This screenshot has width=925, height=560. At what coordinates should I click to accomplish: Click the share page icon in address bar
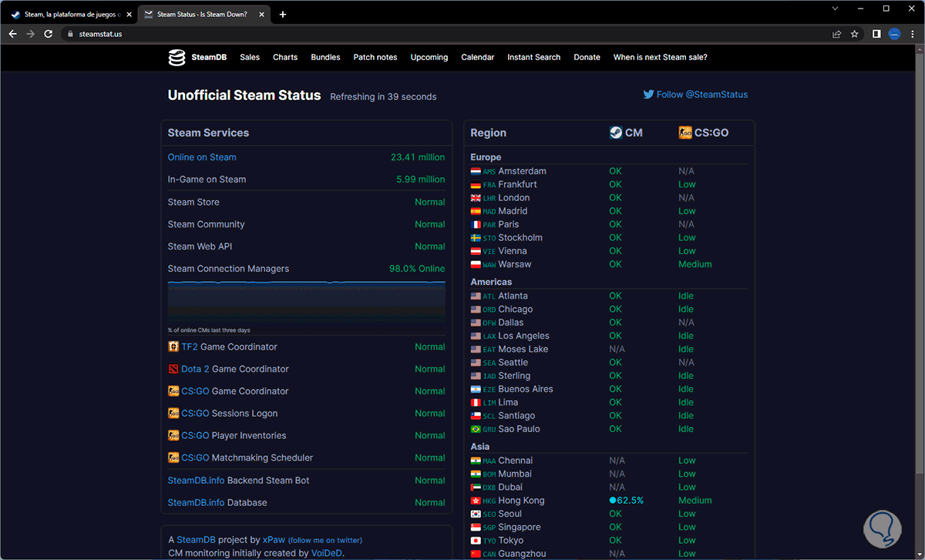[836, 34]
